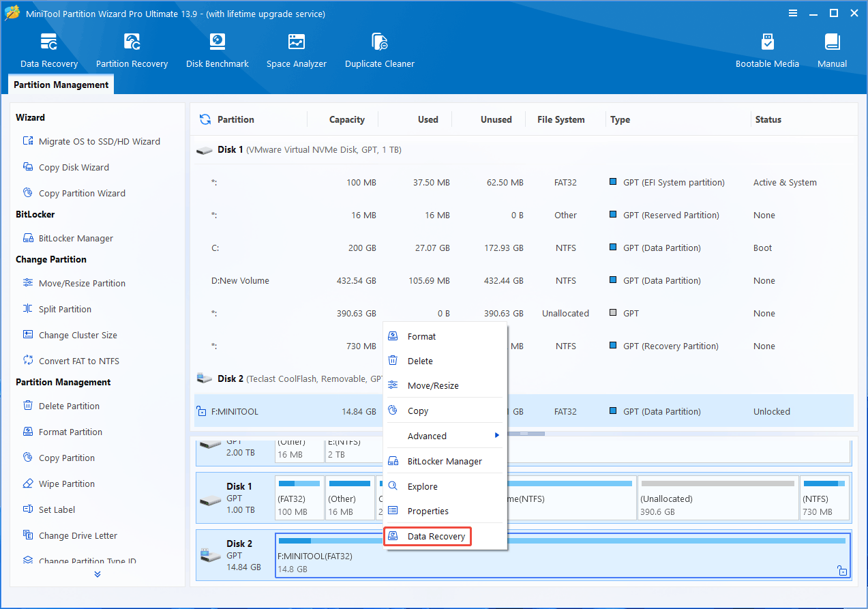Image resolution: width=868 pixels, height=609 pixels.
Task: Start the Space Analyzer tool
Action: pyautogui.click(x=297, y=50)
